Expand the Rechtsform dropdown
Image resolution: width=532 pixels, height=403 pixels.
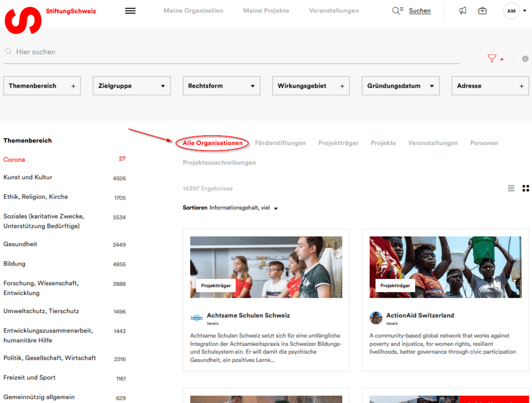[x=221, y=86]
